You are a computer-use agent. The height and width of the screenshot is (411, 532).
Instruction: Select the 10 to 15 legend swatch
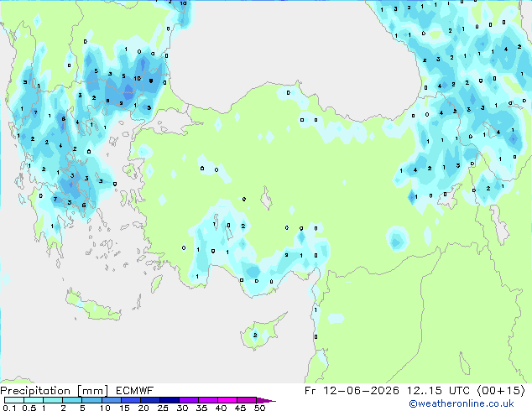coord(111,400)
